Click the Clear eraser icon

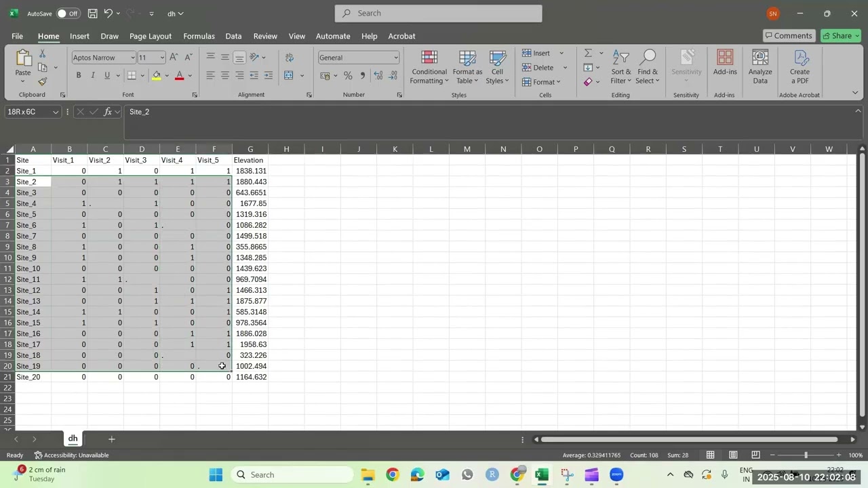(588, 82)
